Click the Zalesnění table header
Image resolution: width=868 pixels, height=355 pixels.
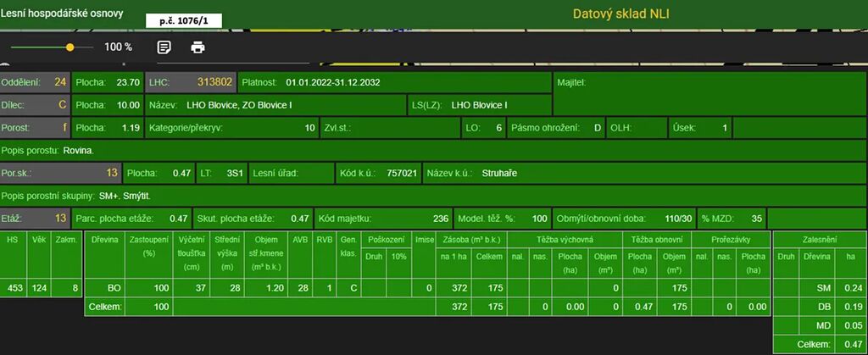(x=820, y=240)
